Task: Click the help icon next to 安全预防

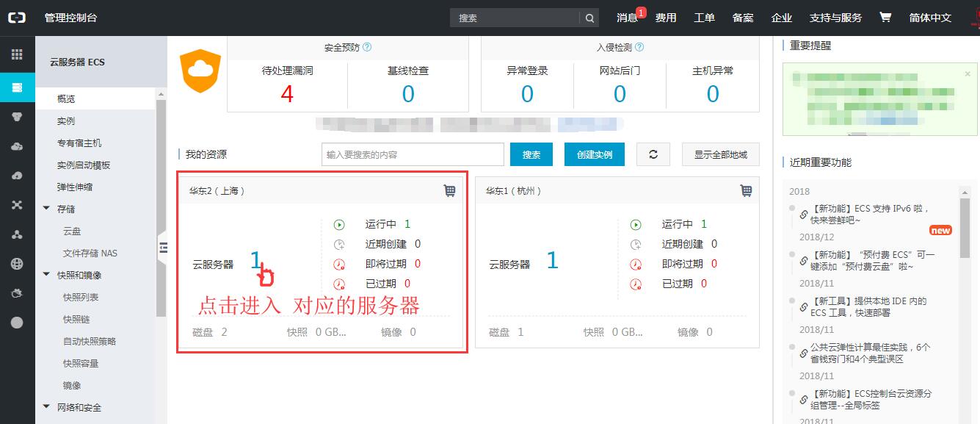Action: click(367, 47)
